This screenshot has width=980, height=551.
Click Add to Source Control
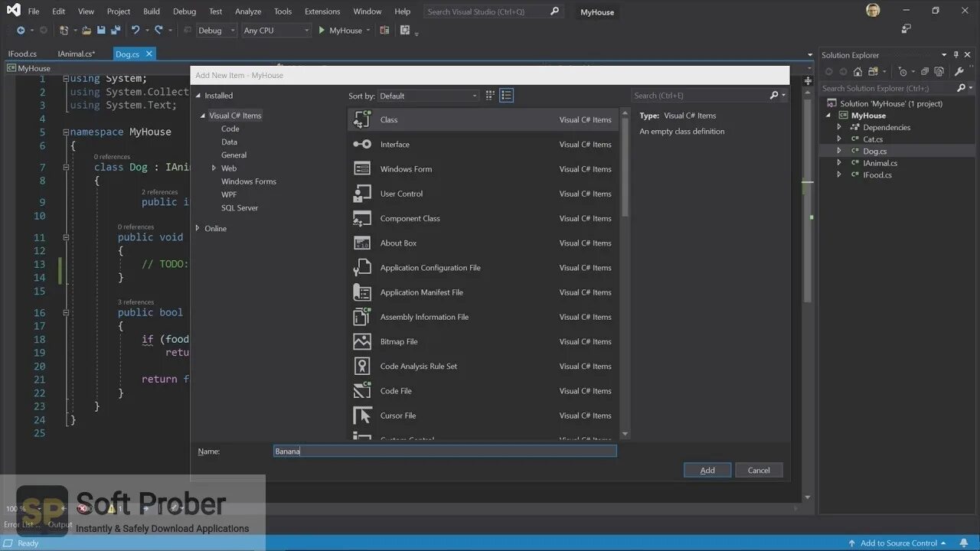[898, 543]
